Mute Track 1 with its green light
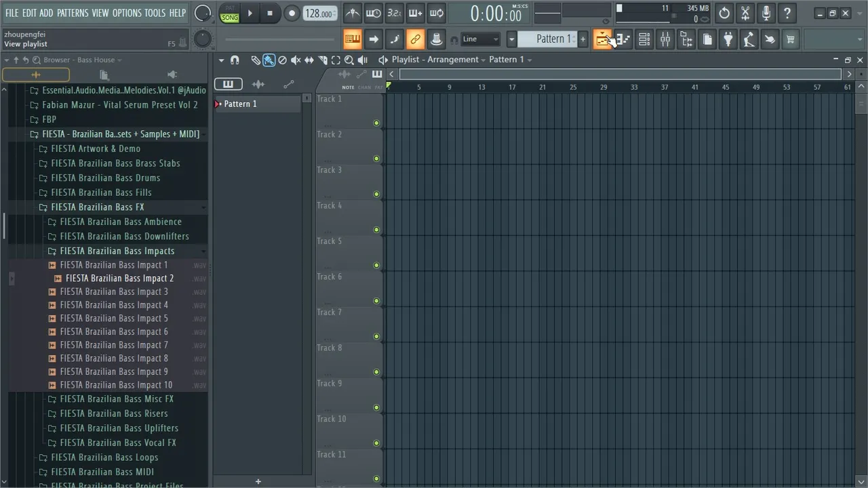This screenshot has width=868, height=488. coord(376,123)
